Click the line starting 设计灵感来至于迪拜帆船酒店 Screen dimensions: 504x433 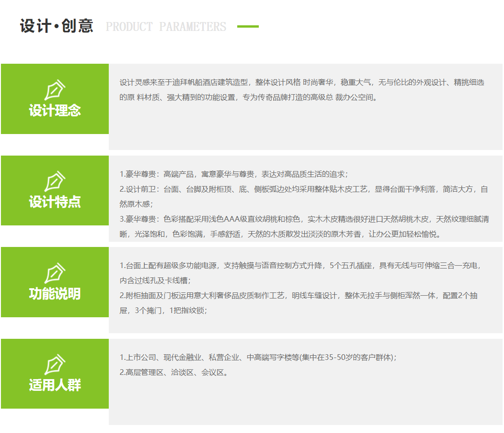point(302,82)
